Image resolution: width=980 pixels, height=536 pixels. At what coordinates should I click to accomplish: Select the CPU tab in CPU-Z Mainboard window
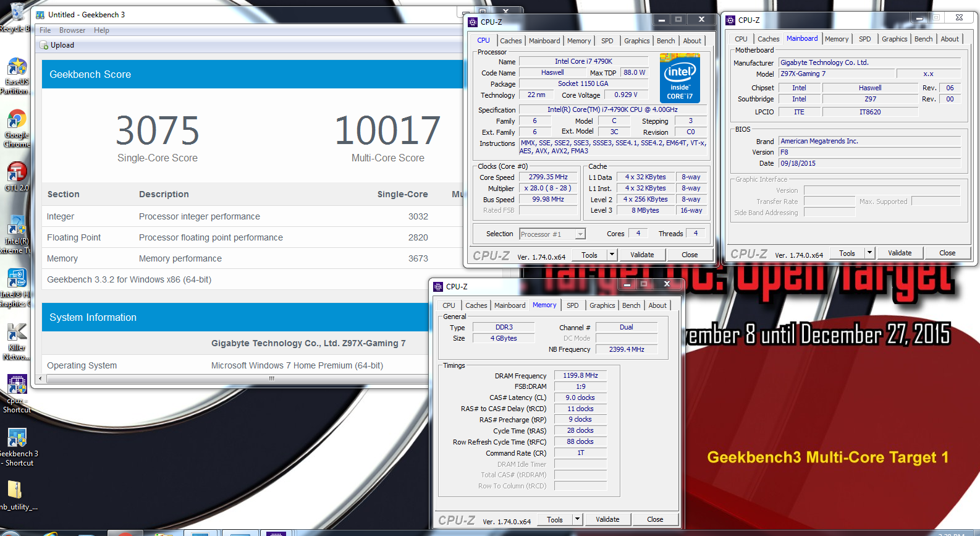pos(741,39)
